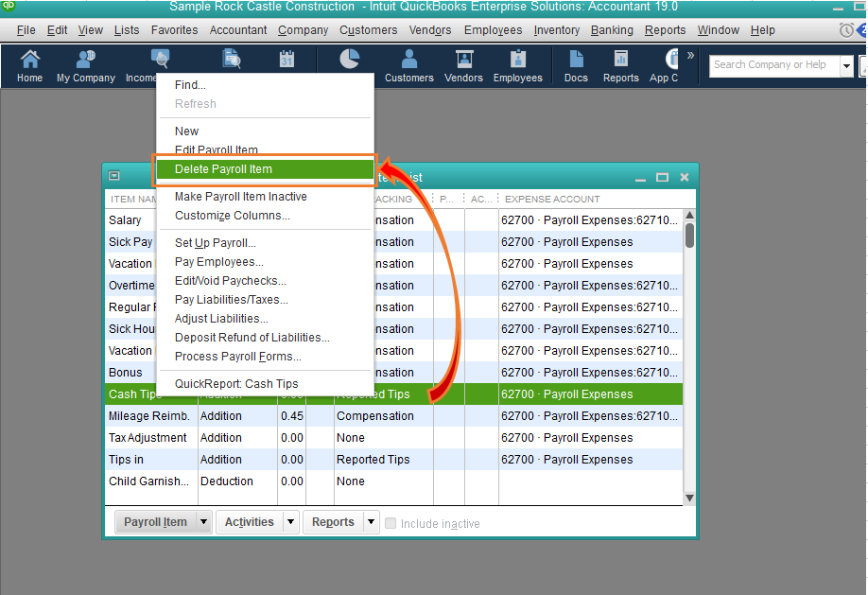Viewport: 868px width, 595px height.
Task: Click the payroll list vertical scrollbar down arrow
Action: [x=689, y=498]
